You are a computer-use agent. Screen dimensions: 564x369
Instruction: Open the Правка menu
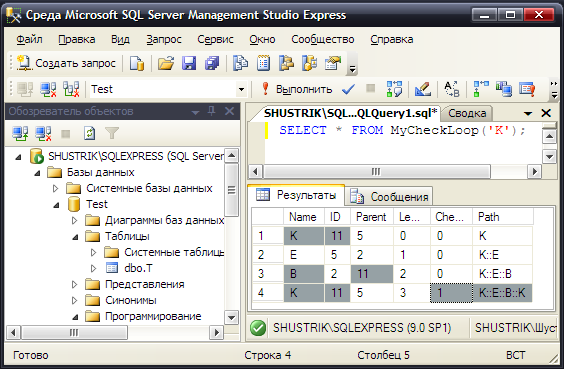click(77, 39)
